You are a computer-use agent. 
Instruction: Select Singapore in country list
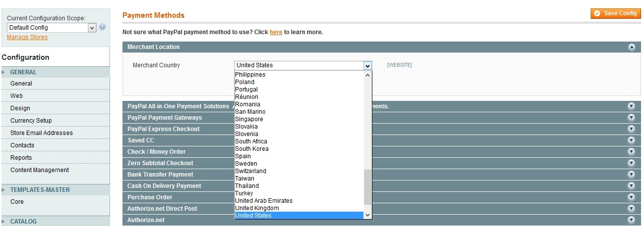(299, 119)
